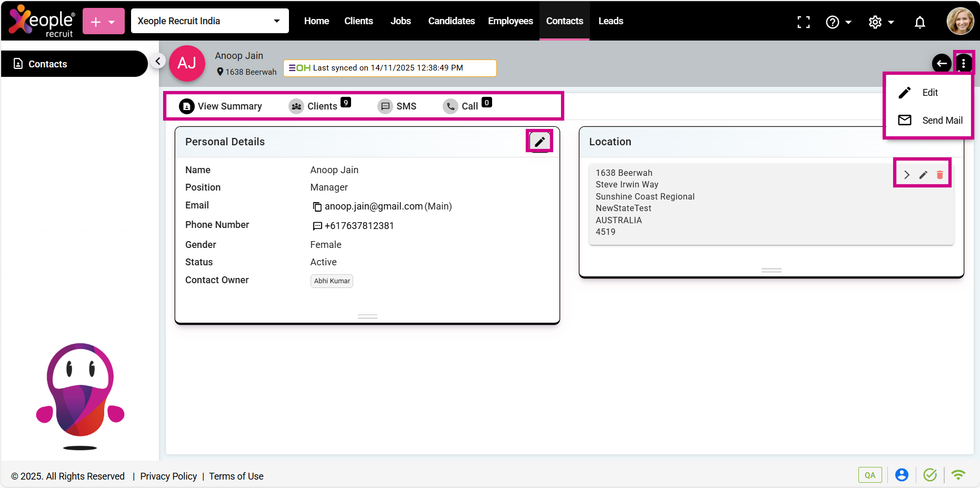Edit the Personal Details section with pencil icon
980x488 pixels.
pyautogui.click(x=539, y=141)
